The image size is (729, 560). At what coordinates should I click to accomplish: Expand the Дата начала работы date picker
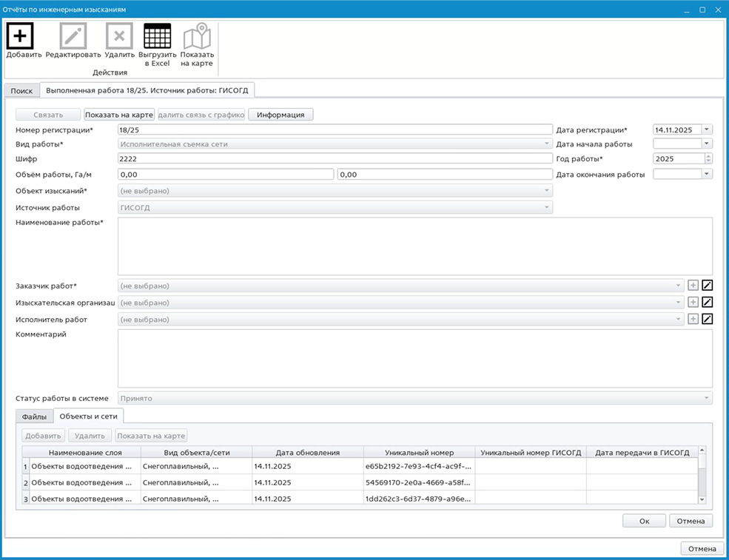click(707, 144)
